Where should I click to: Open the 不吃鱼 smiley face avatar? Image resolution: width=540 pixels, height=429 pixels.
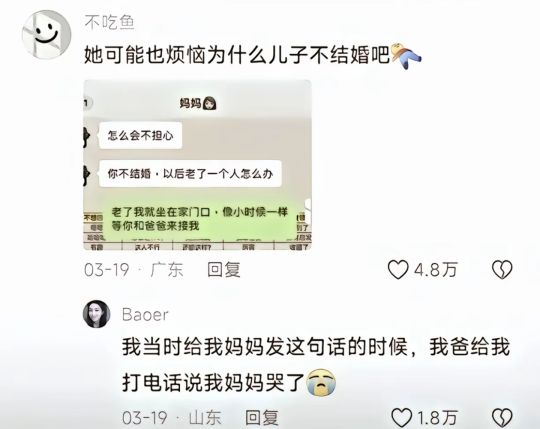[46, 34]
